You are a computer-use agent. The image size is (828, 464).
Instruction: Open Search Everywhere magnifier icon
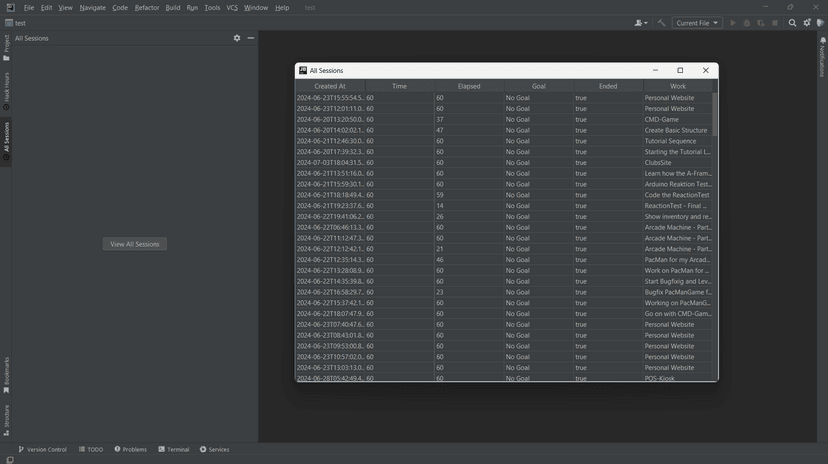(x=793, y=23)
